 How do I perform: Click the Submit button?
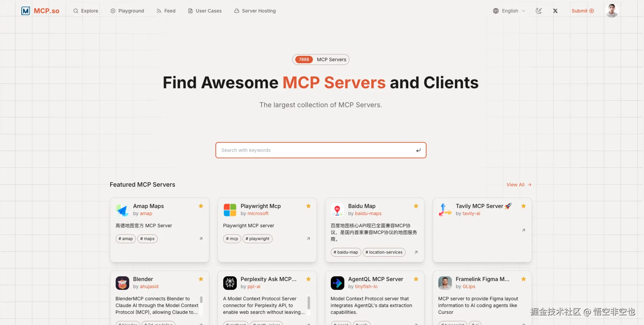click(x=583, y=11)
